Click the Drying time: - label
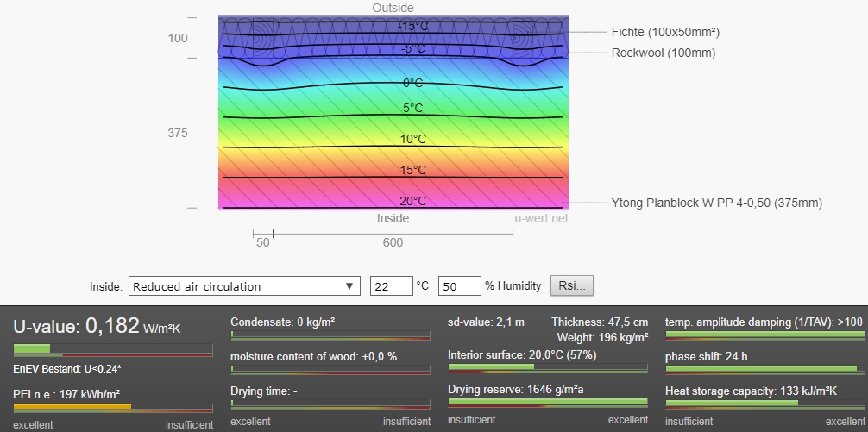 pyautogui.click(x=263, y=391)
